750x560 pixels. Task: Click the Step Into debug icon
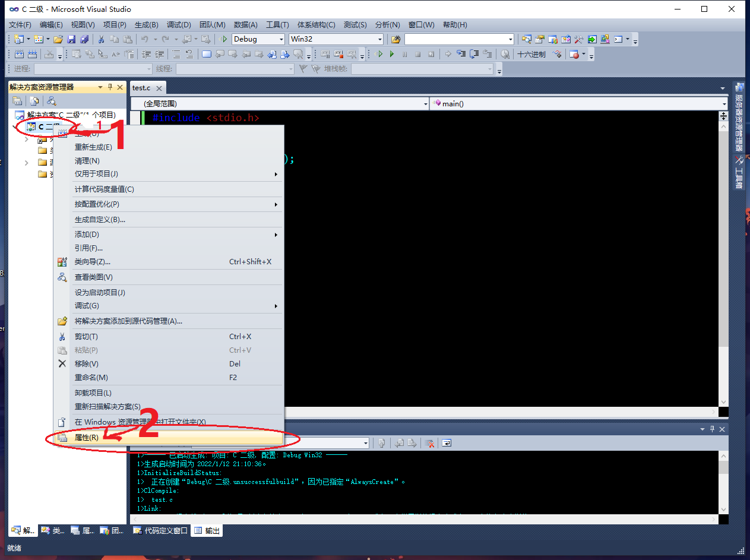(461, 54)
